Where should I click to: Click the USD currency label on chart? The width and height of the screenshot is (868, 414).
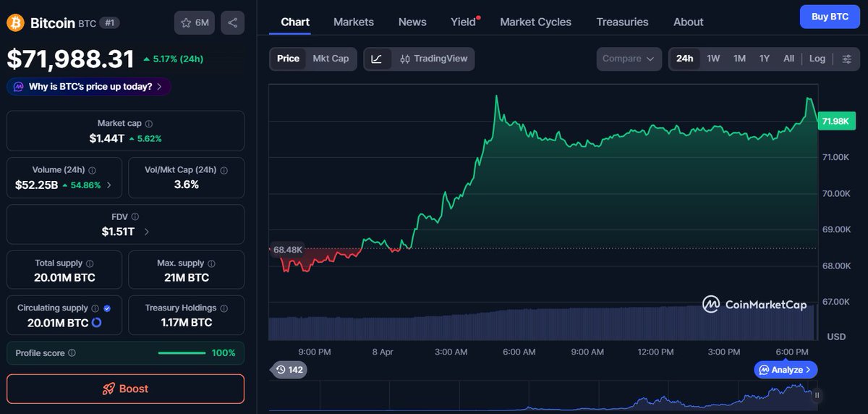coord(836,337)
